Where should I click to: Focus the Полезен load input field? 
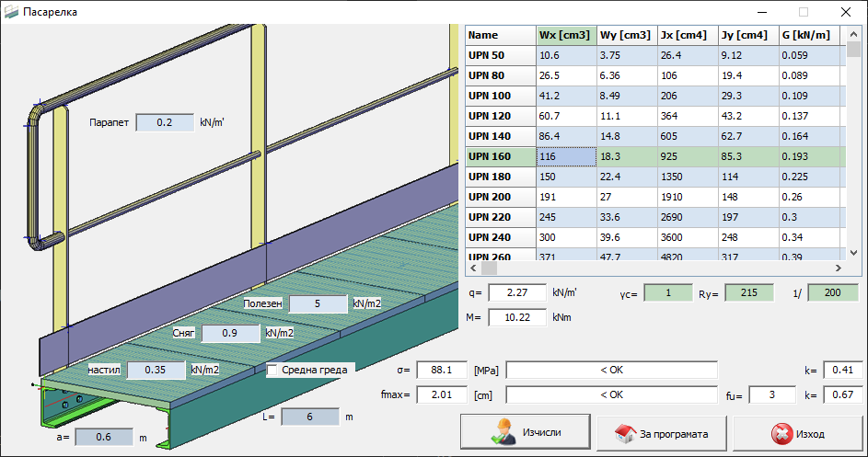pos(318,303)
